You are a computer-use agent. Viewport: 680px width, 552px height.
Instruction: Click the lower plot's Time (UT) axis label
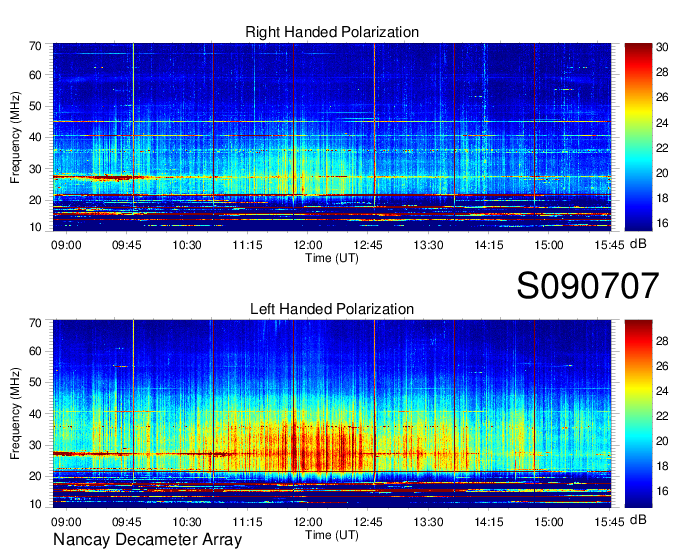click(x=332, y=535)
